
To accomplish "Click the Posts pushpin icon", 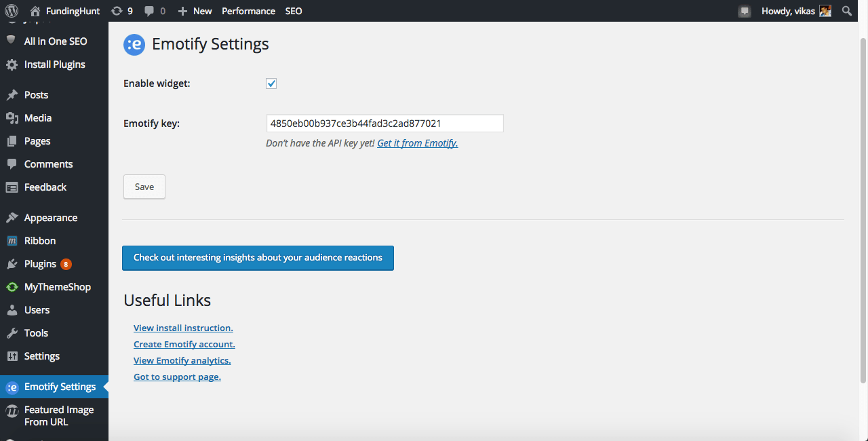I will tap(12, 95).
